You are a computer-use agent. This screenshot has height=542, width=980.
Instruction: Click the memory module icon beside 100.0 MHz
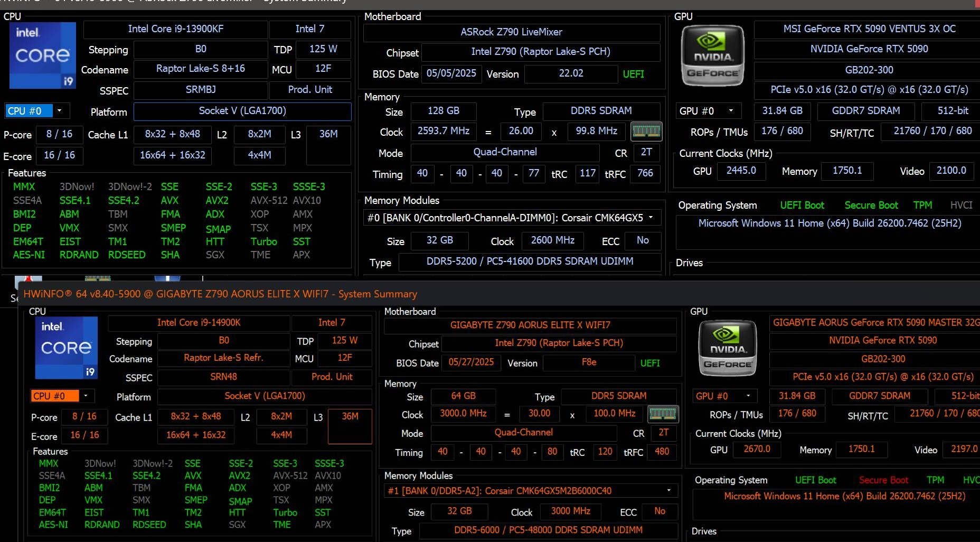point(663,414)
